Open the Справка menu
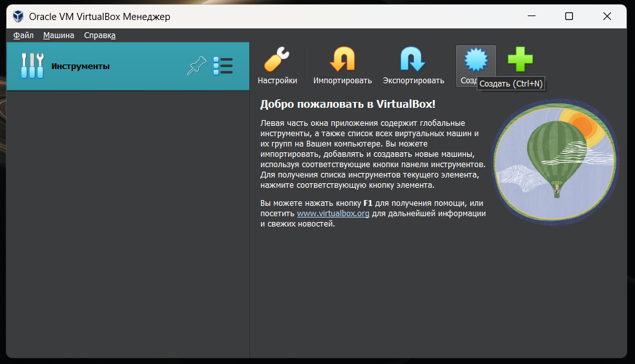Viewport: 635px width, 364px height. coord(99,35)
